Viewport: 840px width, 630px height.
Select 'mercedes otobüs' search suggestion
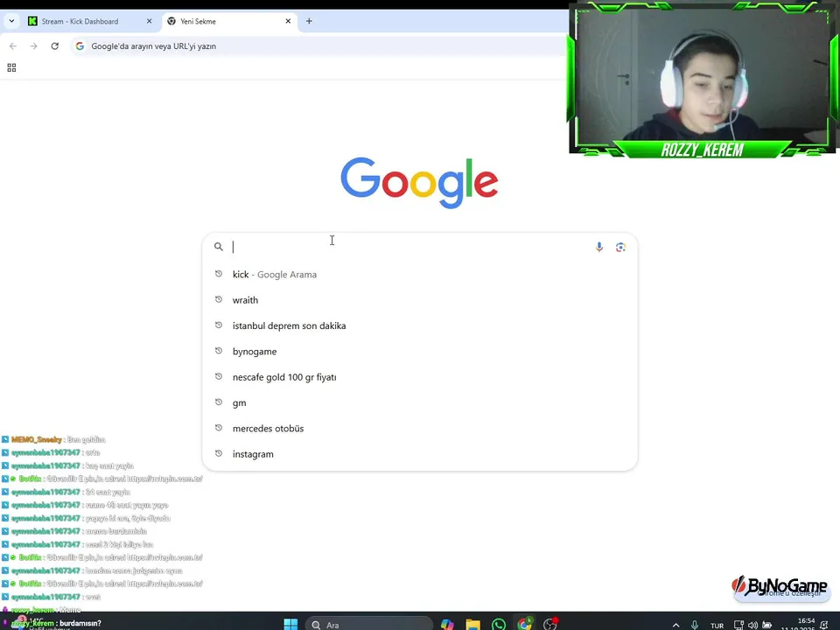click(419, 429)
